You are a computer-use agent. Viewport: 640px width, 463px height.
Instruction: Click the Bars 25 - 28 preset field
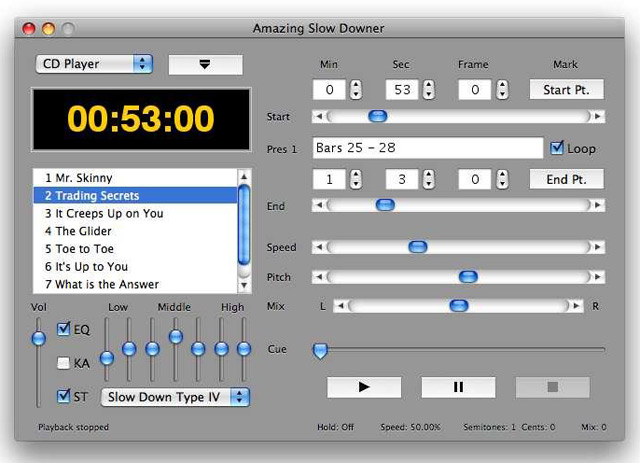(428, 148)
